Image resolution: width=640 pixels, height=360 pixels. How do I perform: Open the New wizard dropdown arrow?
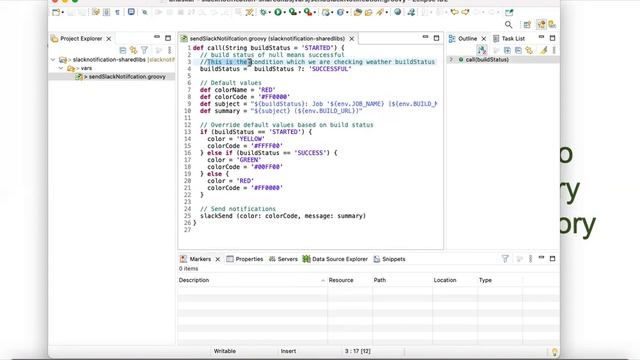(62, 13)
